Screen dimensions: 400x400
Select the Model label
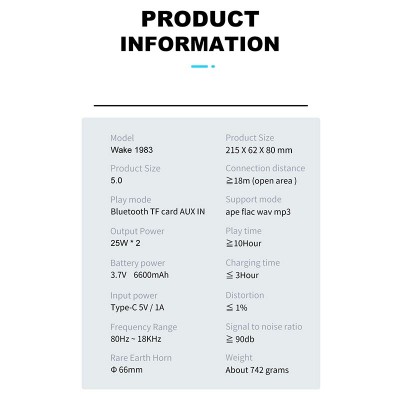coord(122,138)
